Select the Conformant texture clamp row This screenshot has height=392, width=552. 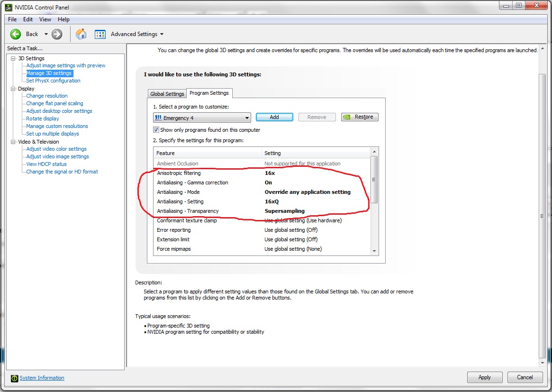tap(262, 221)
